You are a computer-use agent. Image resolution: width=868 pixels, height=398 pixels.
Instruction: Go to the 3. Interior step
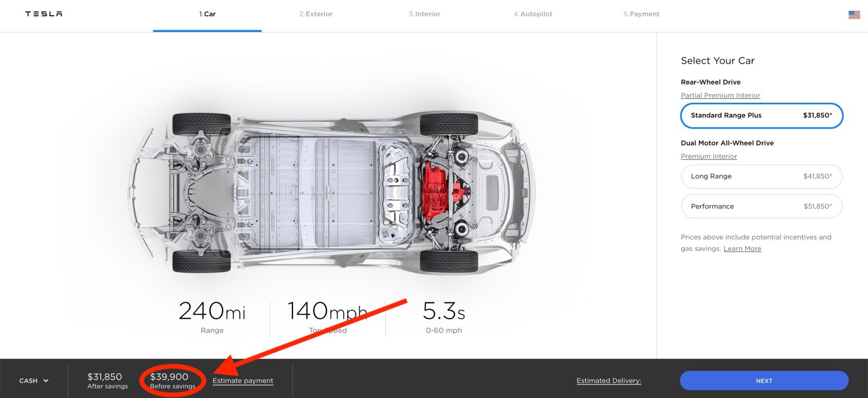pyautogui.click(x=424, y=14)
